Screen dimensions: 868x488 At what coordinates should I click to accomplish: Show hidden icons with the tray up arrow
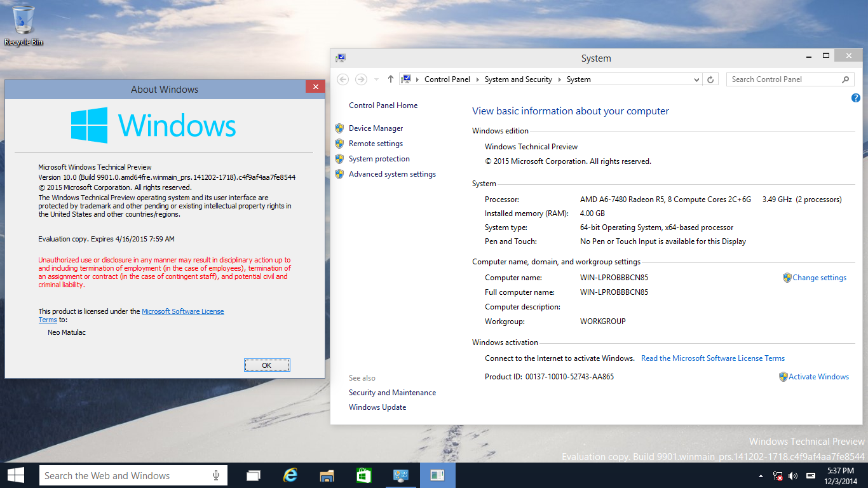point(761,475)
